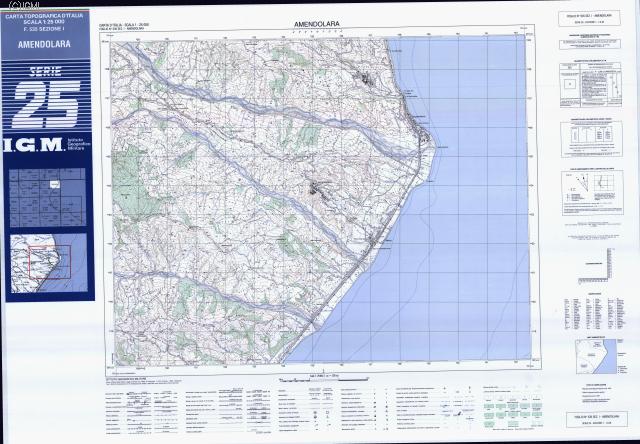
Task: Click the sheet name box at top right
Action: click(589, 18)
